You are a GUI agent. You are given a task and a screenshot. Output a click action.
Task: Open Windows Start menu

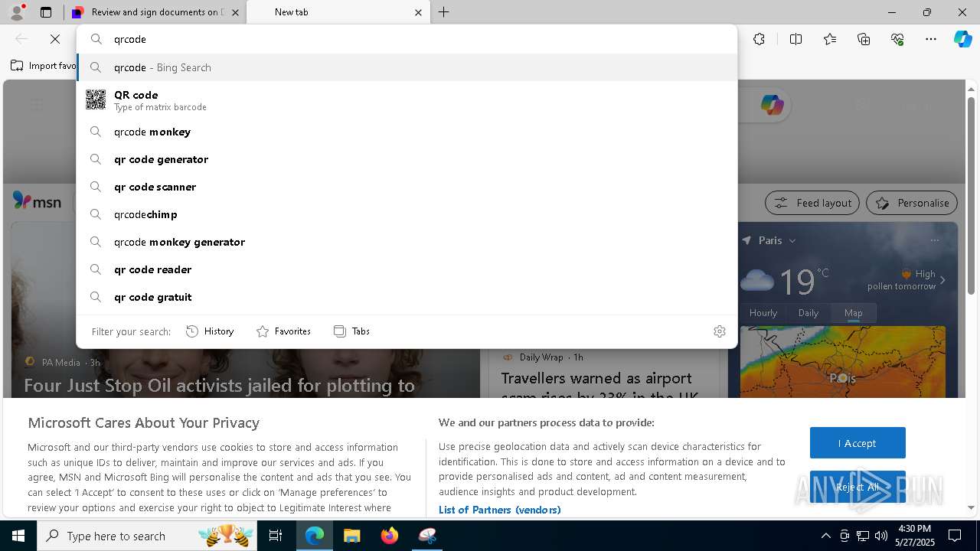click(x=18, y=536)
